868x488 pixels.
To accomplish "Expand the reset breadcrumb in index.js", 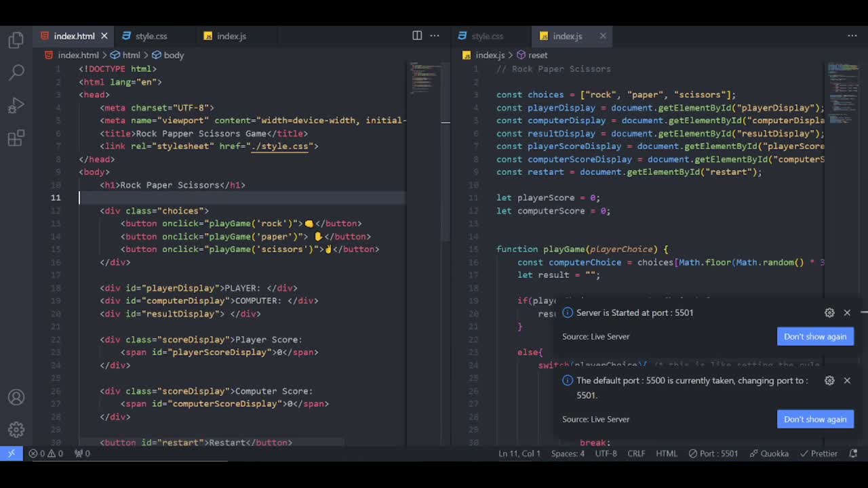I will click(x=537, y=55).
